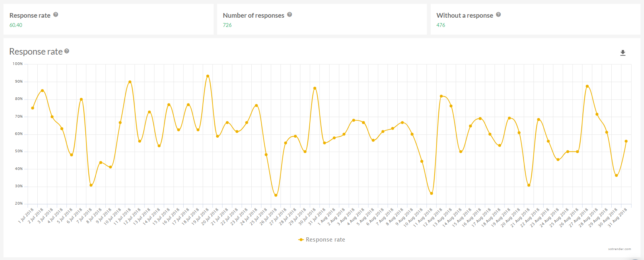Click the 31 Aug 2018 final data point
This screenshot has height=260, width=644.
[626, 141]
